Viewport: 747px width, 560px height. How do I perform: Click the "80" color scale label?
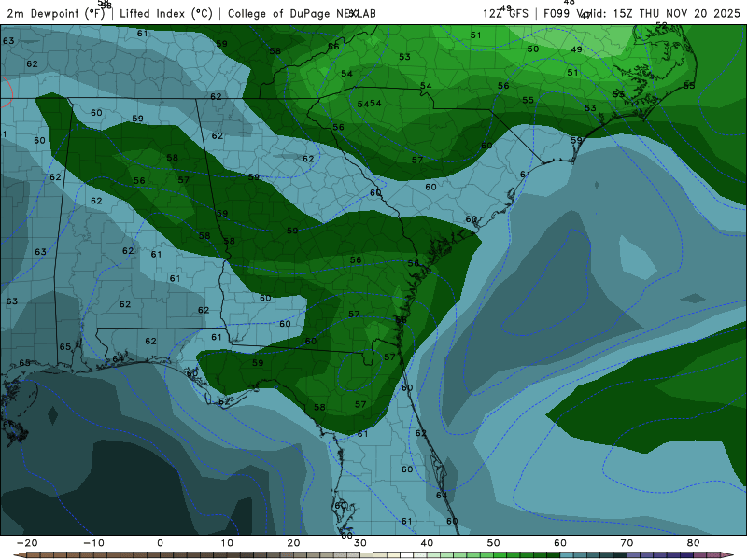pos(694,543)
